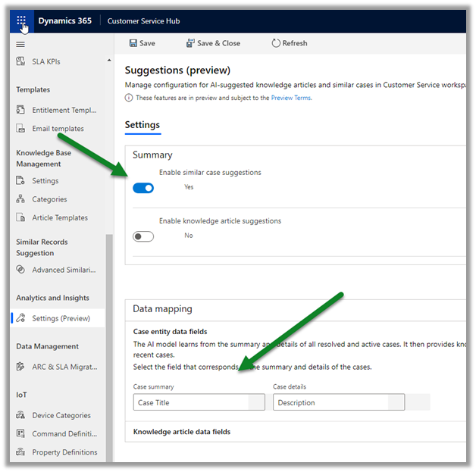The image size is (476, 472).
Task: Collapse the sidebar with hamburger icon
Action: 20,44
